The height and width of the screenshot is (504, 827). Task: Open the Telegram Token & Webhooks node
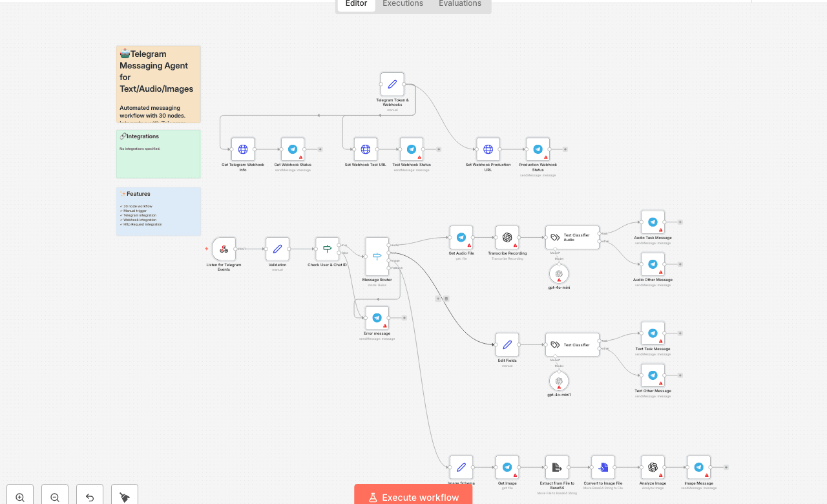coord(392,84)
